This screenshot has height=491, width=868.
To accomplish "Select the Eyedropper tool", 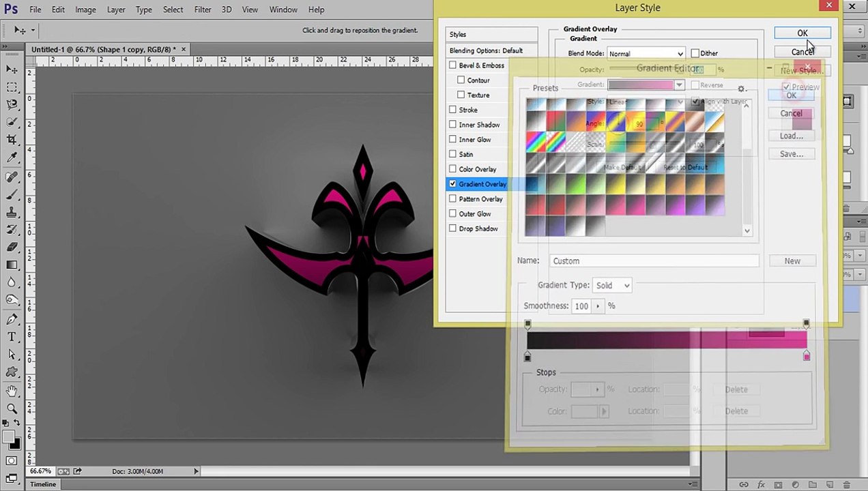I will click(12, 158).
